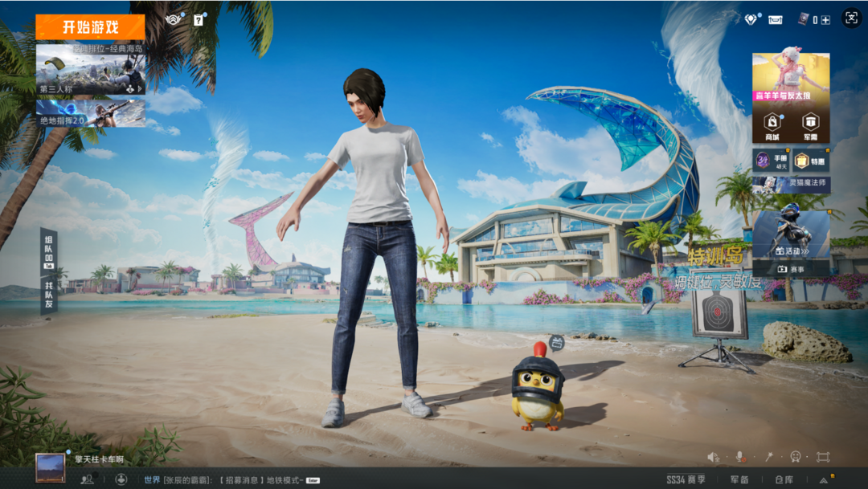Toggle fullscreen lobby view icon
The width and height of the screenshot is (868, 489).
pyautogui.click(x=823, y=457)
